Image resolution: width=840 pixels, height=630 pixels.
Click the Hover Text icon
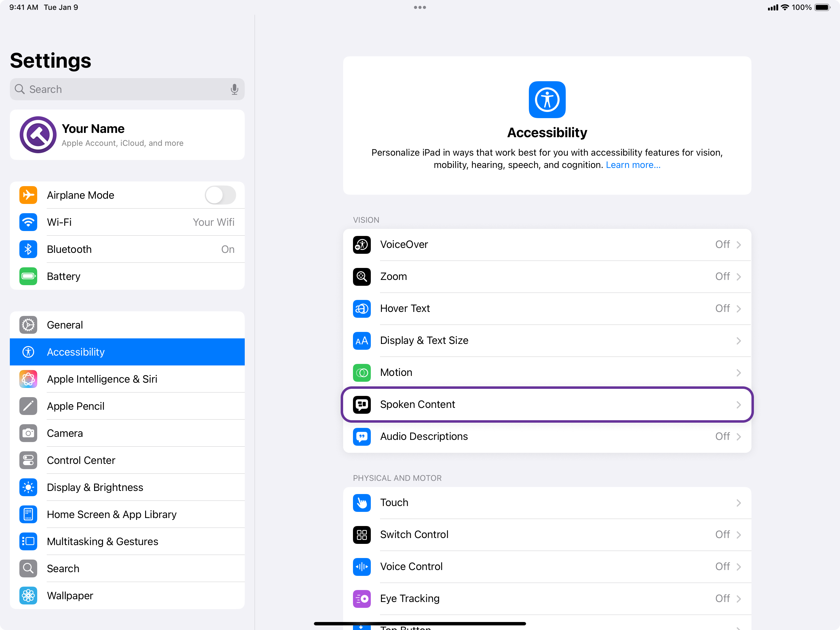click(362, 309)
